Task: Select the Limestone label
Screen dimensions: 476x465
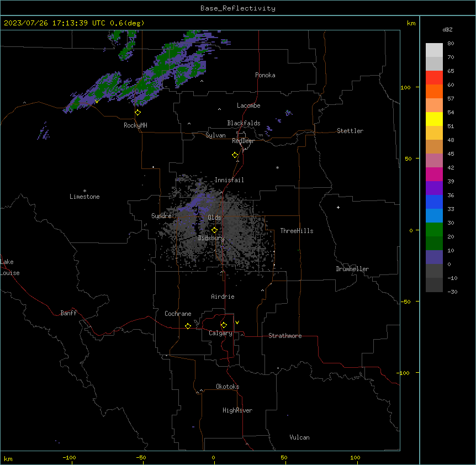Action: point(84,197)
